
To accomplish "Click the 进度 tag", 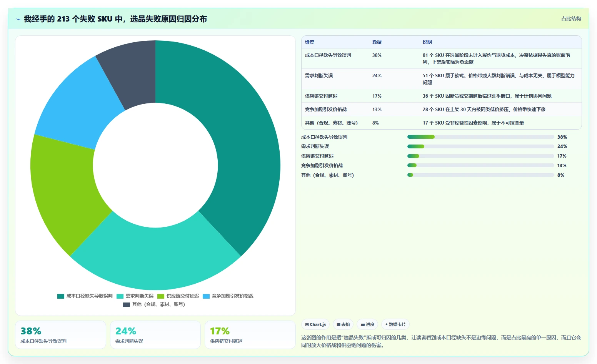I will click(367, 324).
